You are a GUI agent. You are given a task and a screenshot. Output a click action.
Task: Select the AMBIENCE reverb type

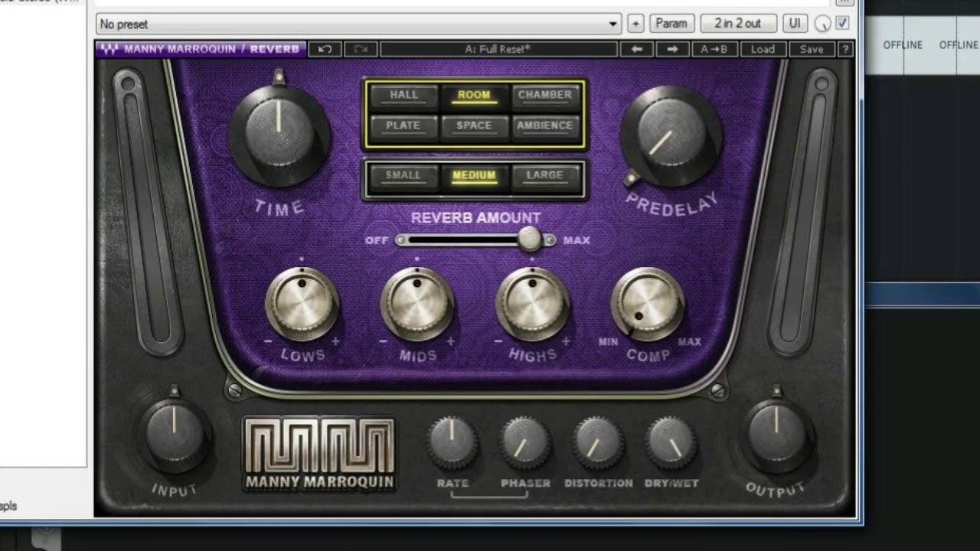click(545, 126)
